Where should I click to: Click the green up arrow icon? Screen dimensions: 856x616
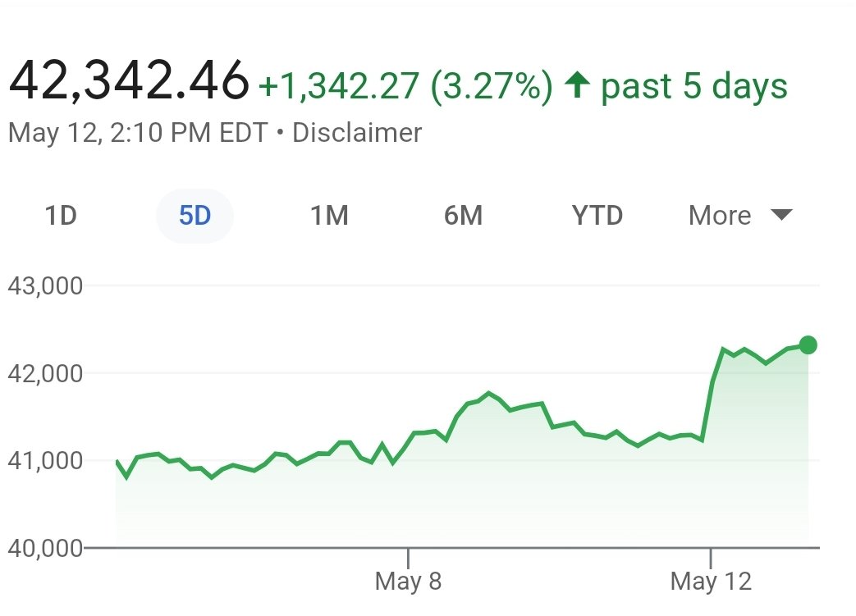click(x=578, y=86)
